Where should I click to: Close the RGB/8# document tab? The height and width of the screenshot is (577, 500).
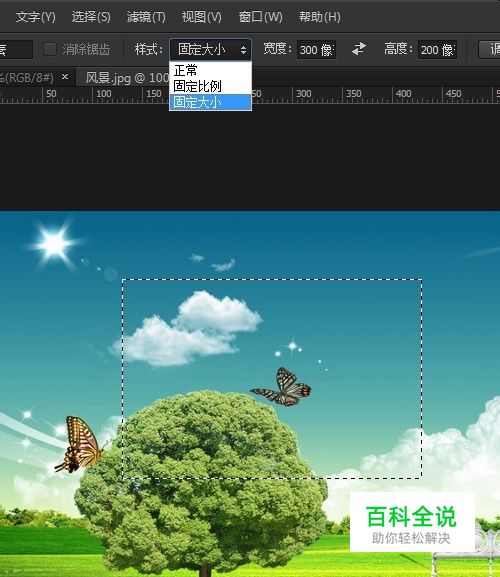tap(65, 77)
